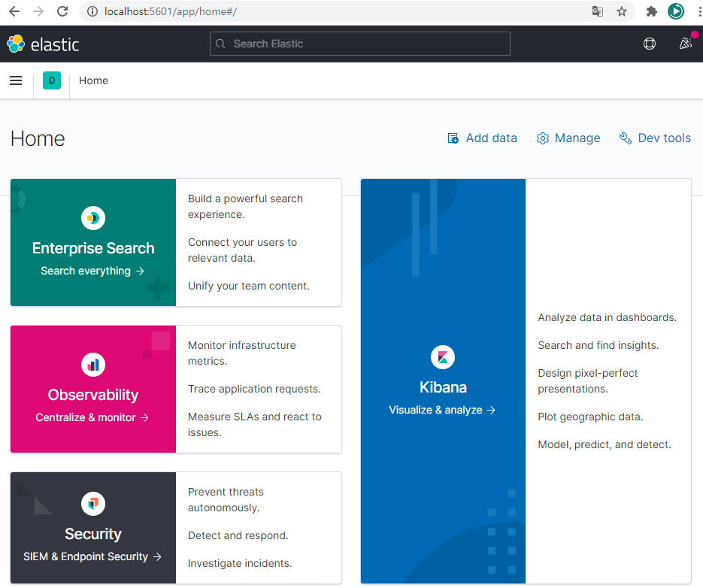703x588 pixels.
Task: Click the Help menu lifebuoy icon
Action: coord(649,44)
